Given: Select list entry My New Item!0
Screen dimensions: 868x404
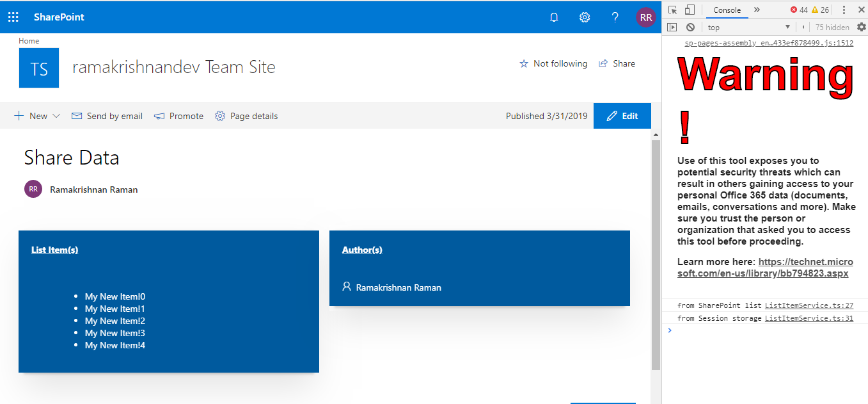Looking at the screenshot, I should coord(115,296).
